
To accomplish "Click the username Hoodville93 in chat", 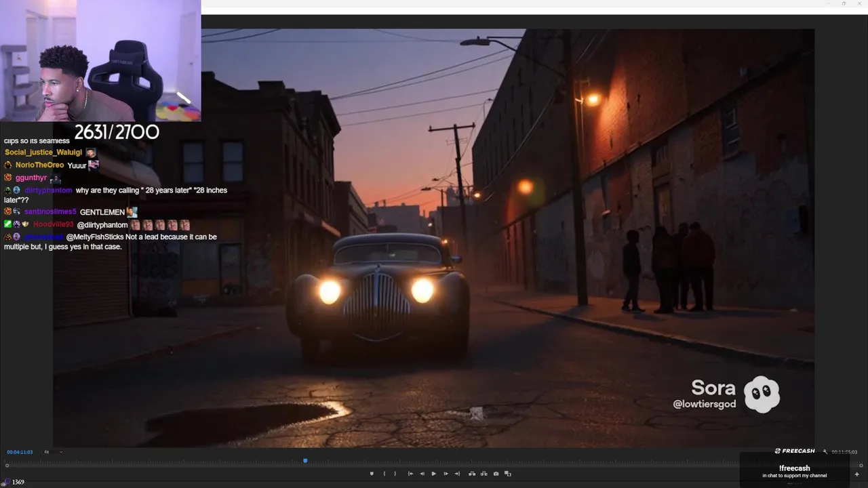I will pos(54,225).
